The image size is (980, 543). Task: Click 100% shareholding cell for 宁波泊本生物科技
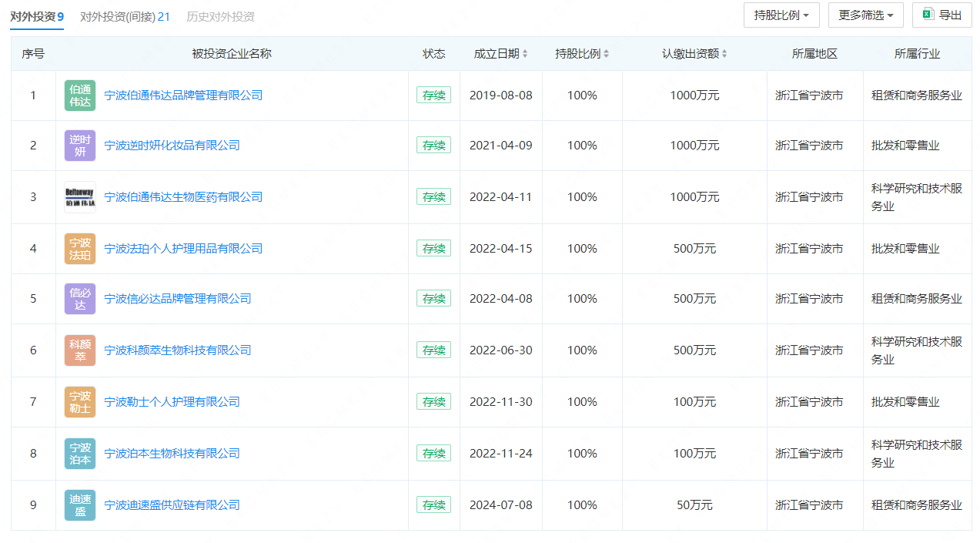click(x=582, y=454)
